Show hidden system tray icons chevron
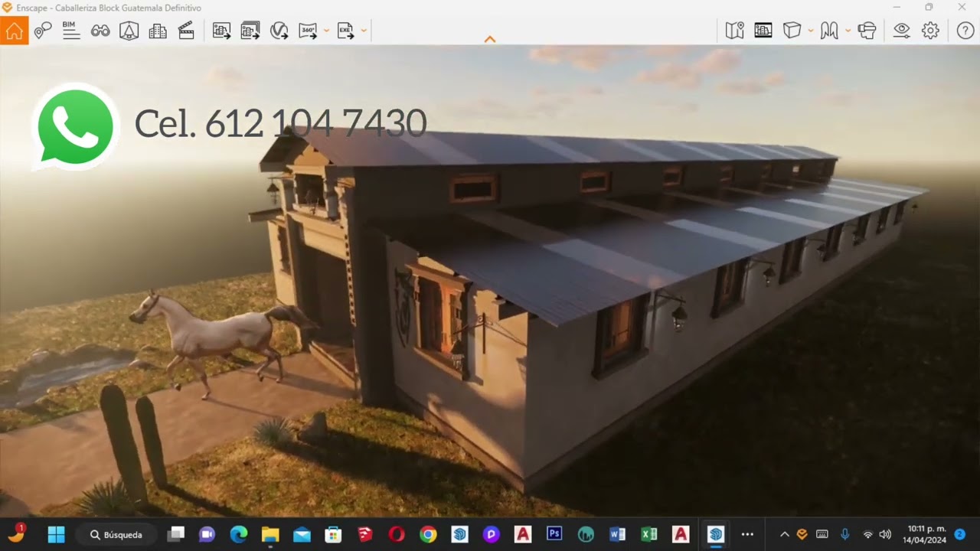The width and height of the screenshot is (980, 551). point(784,534)
